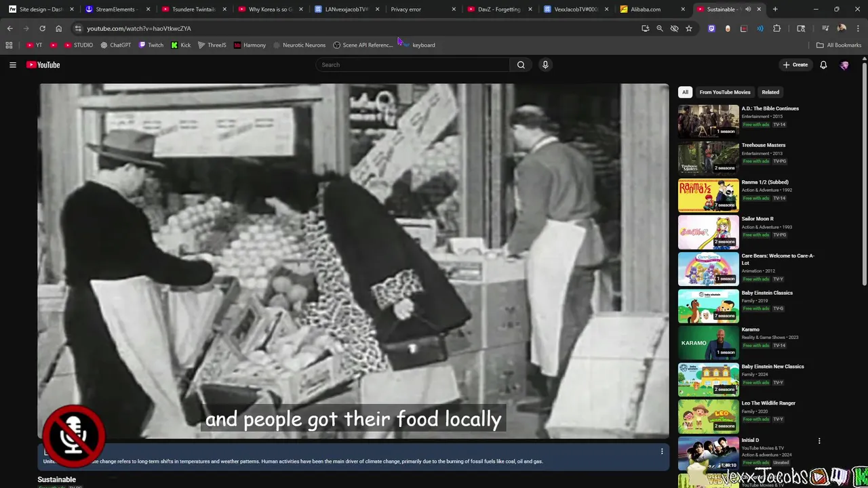The height and width of the screenshot is (488, 868).
Task: Bookmark this page with star icon
Action: [x=689, y=28]
